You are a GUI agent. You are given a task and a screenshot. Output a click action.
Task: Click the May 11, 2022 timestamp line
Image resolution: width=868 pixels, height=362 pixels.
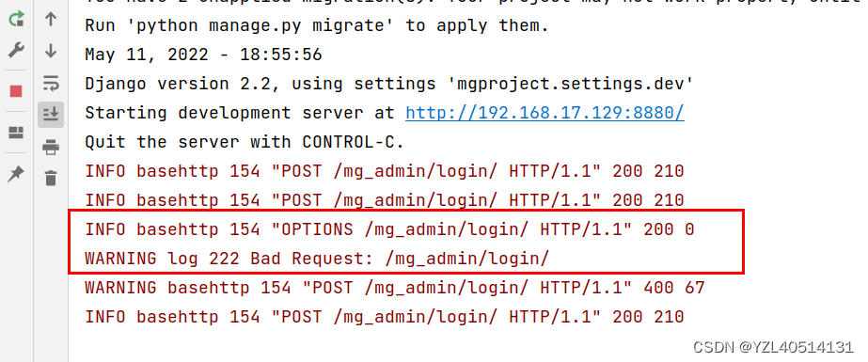point(203,55)
